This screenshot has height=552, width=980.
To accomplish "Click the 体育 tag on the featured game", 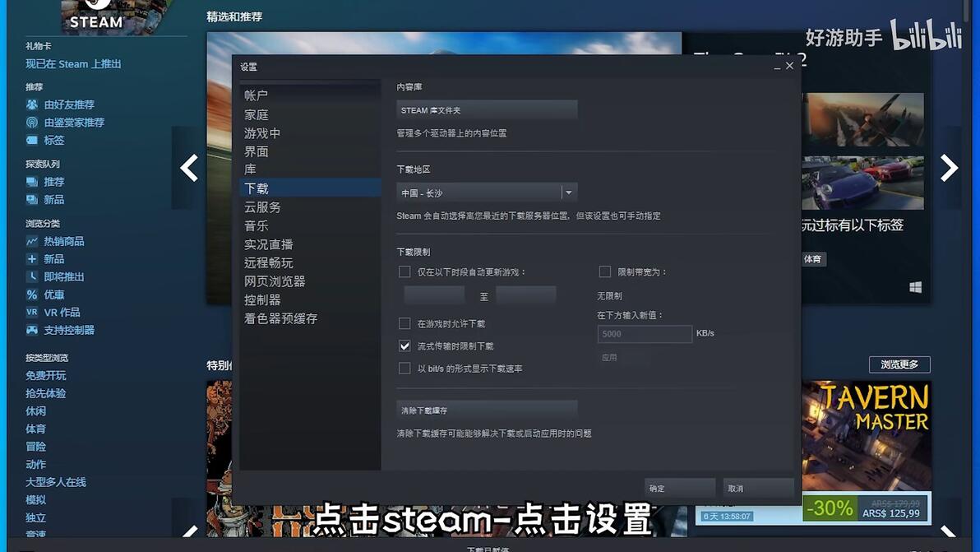I will [x=813, y=259].
